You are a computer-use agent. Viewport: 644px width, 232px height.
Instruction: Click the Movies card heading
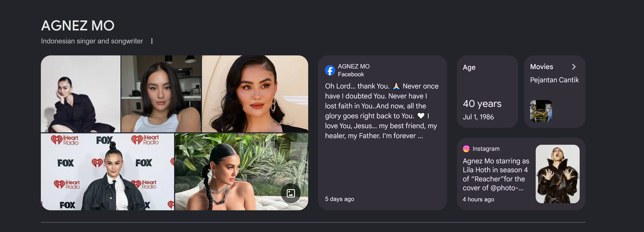[x=541, y=67]
